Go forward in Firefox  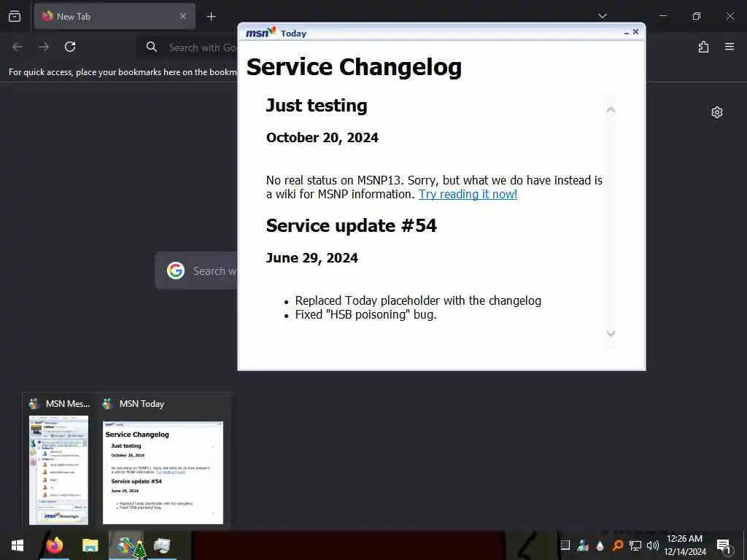point(44,47)
